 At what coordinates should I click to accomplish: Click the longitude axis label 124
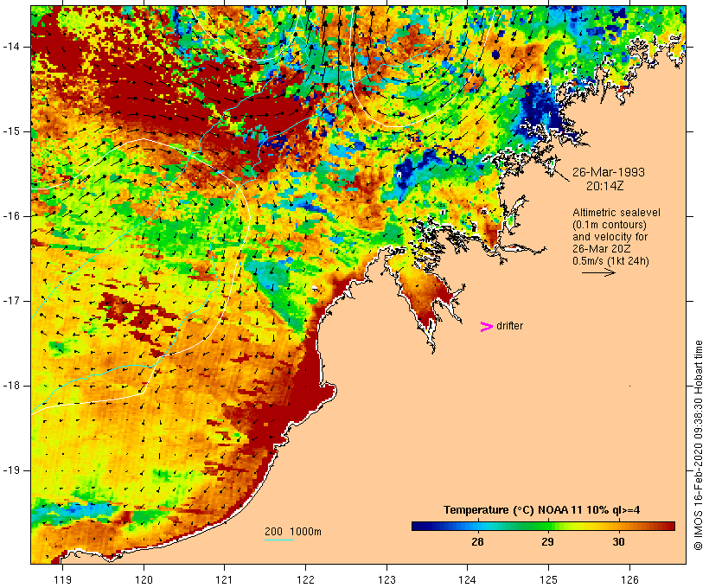(467, 580)
